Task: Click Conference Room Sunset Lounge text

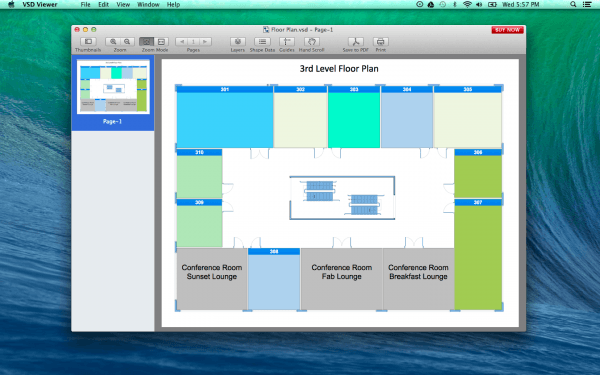Action: [x=212, y=272]
